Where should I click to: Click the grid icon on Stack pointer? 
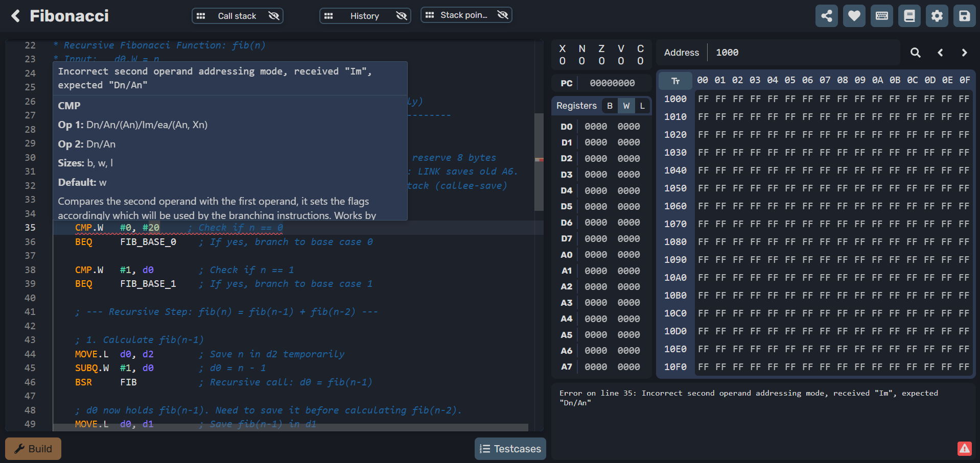pos(430,15)
